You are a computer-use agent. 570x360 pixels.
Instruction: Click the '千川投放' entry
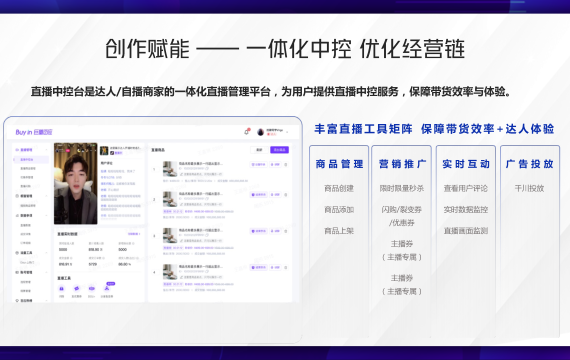click(x=529, y=188)
